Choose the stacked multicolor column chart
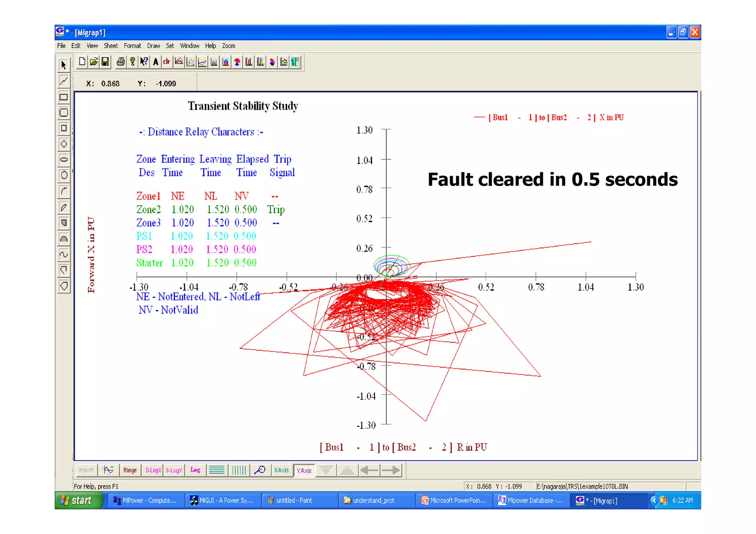The width and height of the screenshot is (756, 534). point(261,62)
